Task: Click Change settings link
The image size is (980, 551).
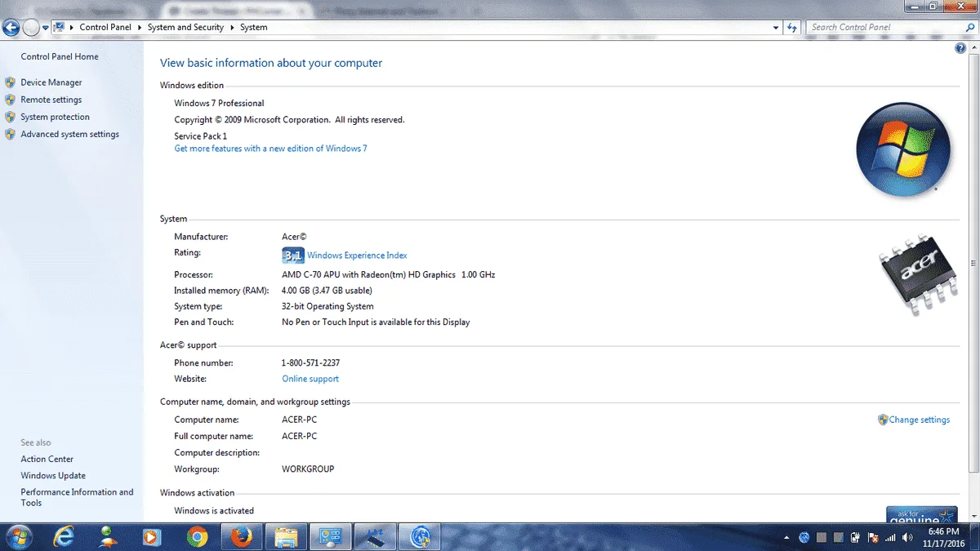Action: point(920,420)
